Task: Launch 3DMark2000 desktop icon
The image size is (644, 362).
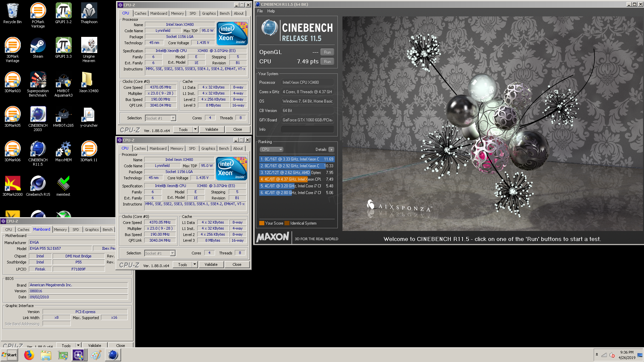Action: click(x=12, y=186)
